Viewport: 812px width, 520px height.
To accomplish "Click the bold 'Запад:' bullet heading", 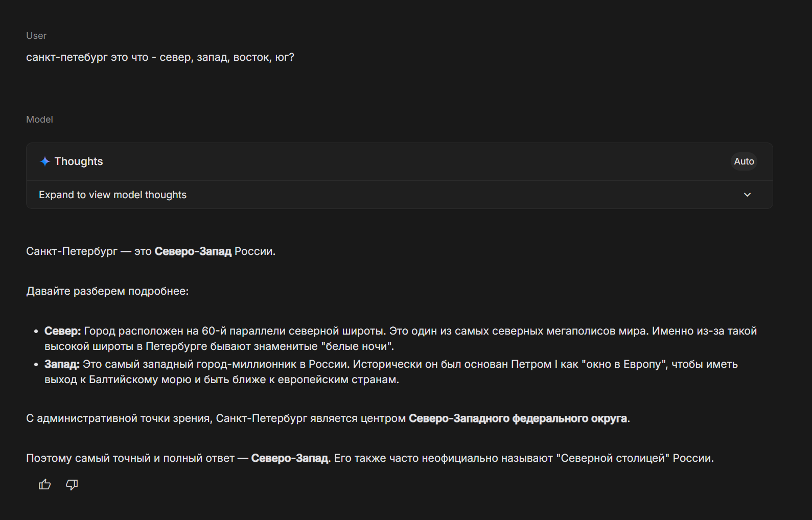I will pos(62,364).
